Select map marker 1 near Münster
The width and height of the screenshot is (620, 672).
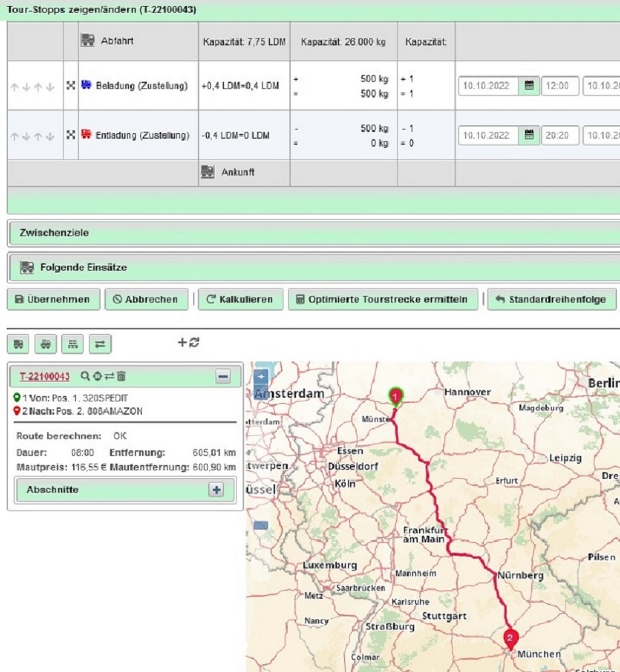(395, 396)
